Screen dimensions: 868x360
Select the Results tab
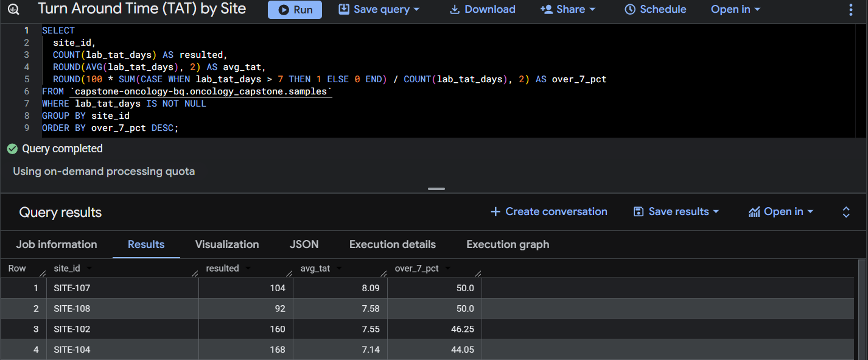146,244
